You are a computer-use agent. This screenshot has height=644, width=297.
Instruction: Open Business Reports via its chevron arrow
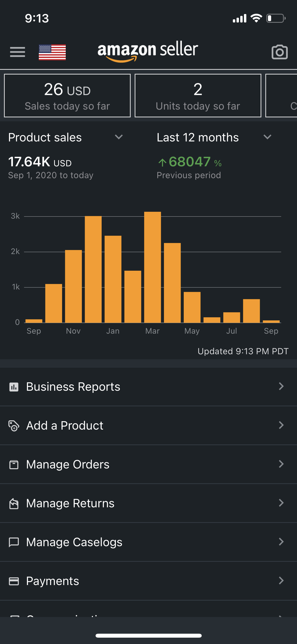click(281, 387)
